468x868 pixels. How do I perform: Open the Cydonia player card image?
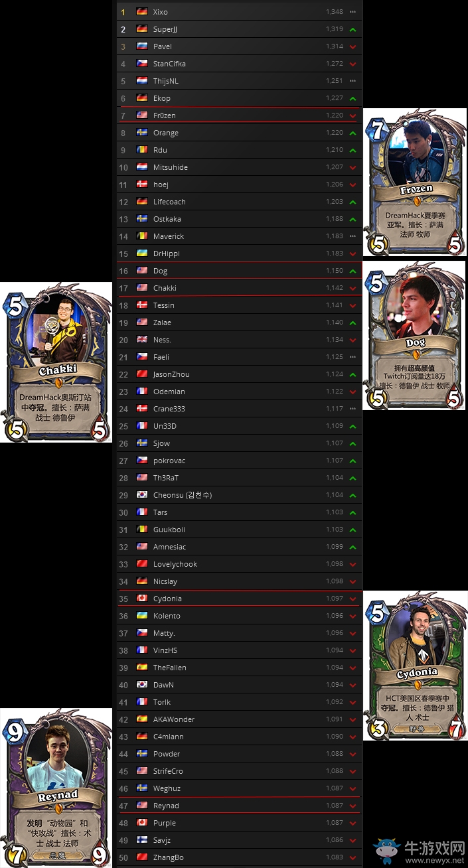[415, 666]
